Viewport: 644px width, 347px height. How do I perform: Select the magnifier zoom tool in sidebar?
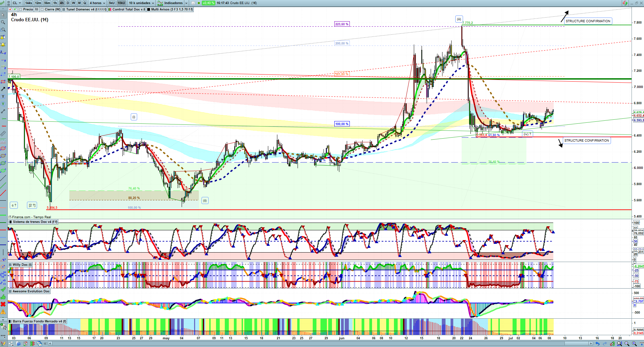pyautogui.click(x=3, y=22)
